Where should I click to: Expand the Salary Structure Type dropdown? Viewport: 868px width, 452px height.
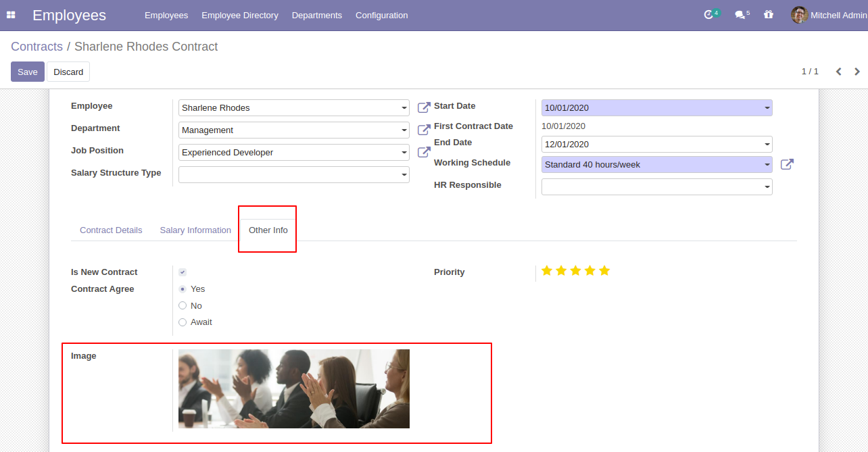coord(404,175)
